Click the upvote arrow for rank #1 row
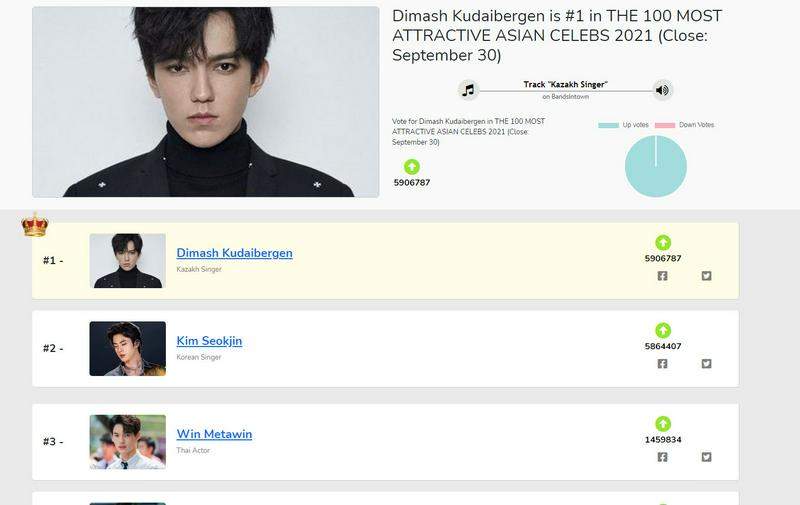The width and height of the screenshot is (800, 505). click(x=663, y=243)
